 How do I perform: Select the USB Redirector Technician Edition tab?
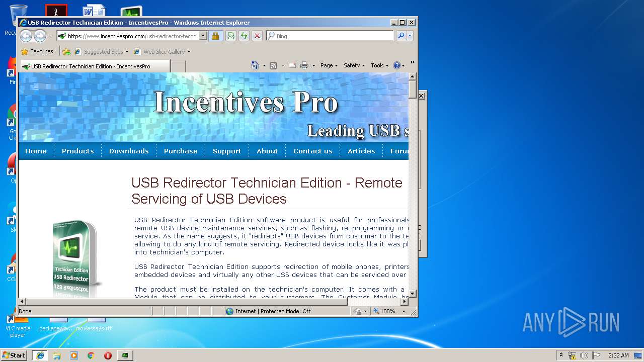click(95, 66)
